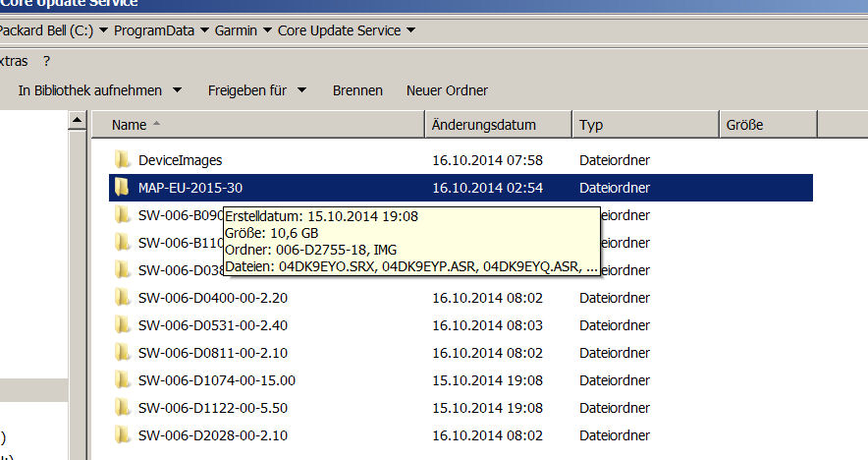The image size is (868, 460).
Task: Click date '15.10.2014 19:08' of SW-006-D1074-00-15.00
Action: point(488,380)
